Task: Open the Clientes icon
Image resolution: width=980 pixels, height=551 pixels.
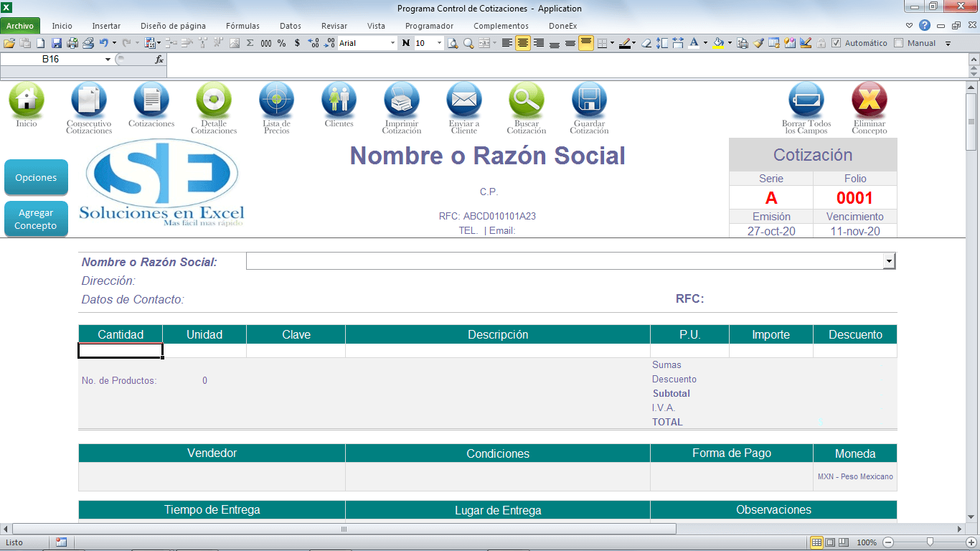Action: [x=339, y=100]
